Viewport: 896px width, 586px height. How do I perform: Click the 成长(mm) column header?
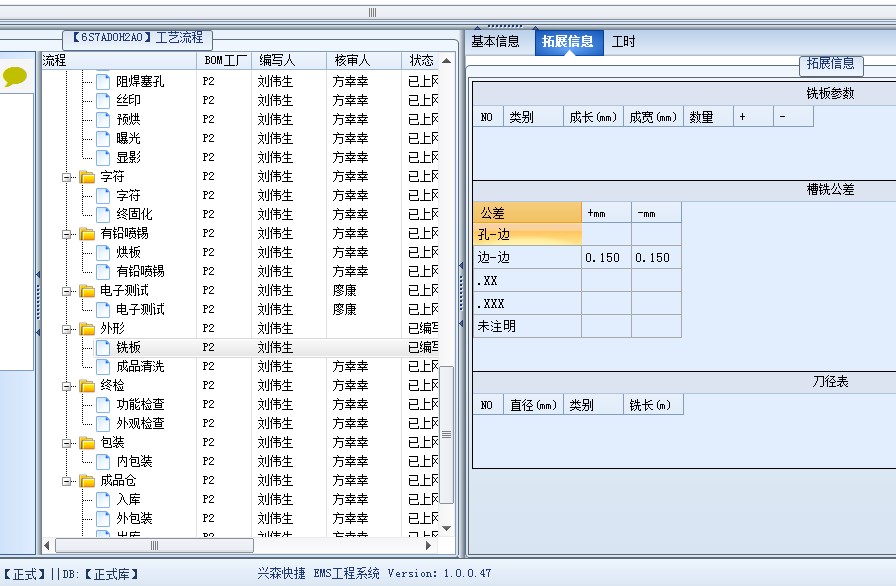coord(593,117)
